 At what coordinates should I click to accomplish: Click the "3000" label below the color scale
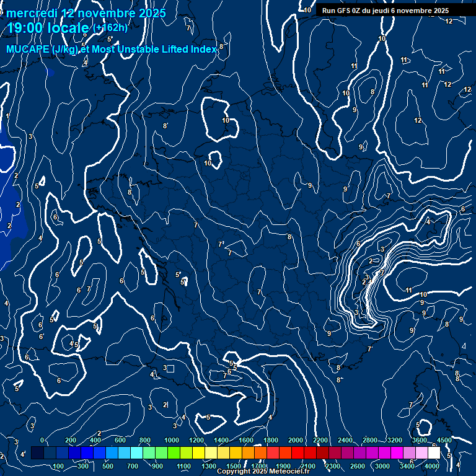[382, 466]
